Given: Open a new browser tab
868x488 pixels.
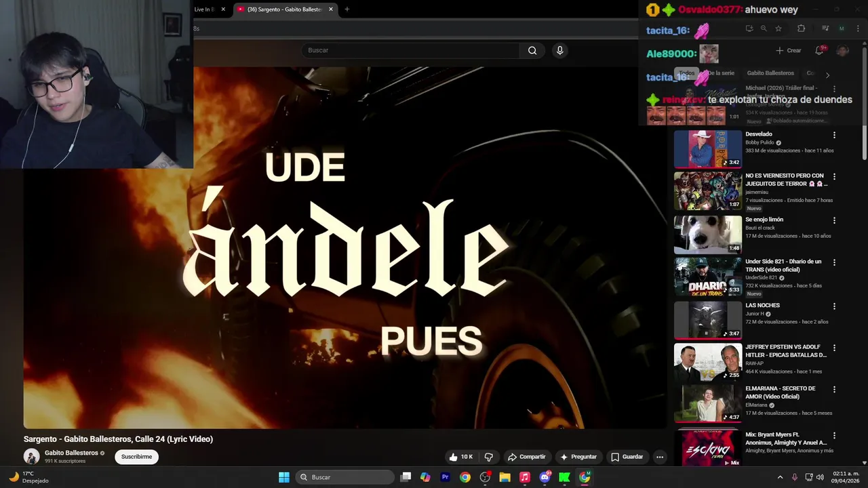Looking at the screenshot, I should 347,9.
